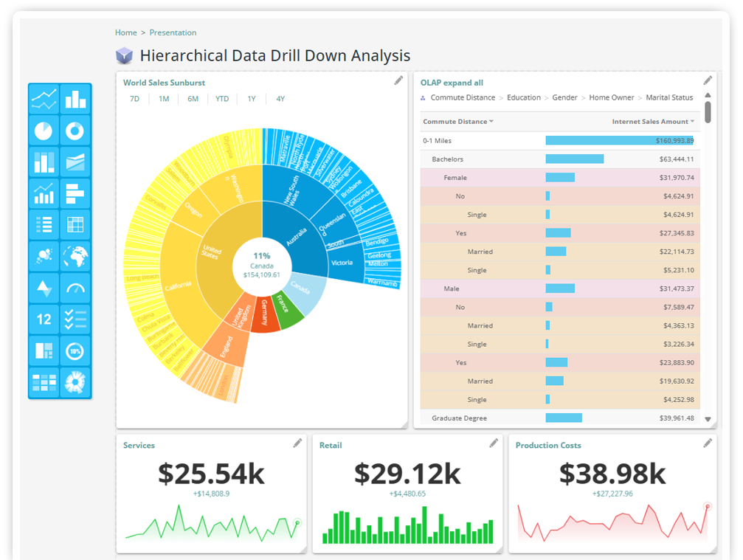The width and height of the screenshot is (743, 560).
Task: Switch on the 4Y range filter
Action: pyautogui.click(x=280, y=98)
